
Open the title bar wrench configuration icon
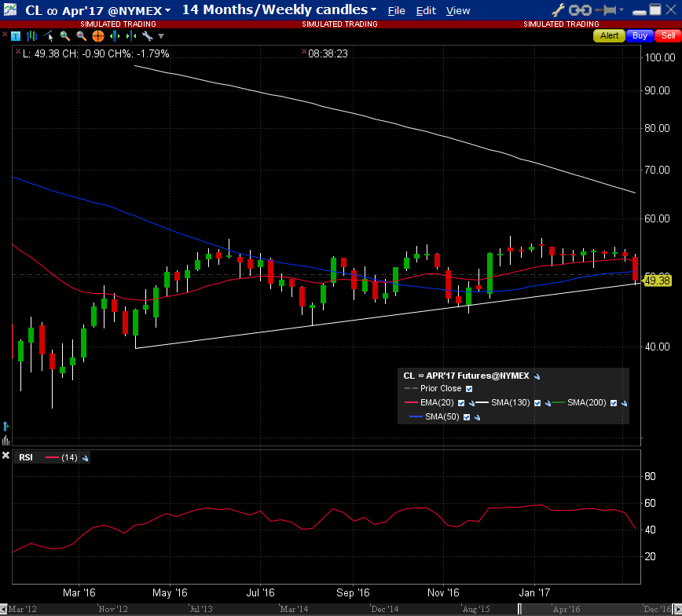(559, 10)
